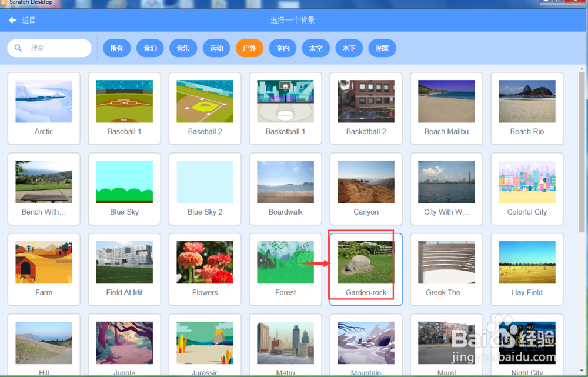Select the 所有 category filter
The width and height of the screenshot is (588, 377).
pos(116,48)
